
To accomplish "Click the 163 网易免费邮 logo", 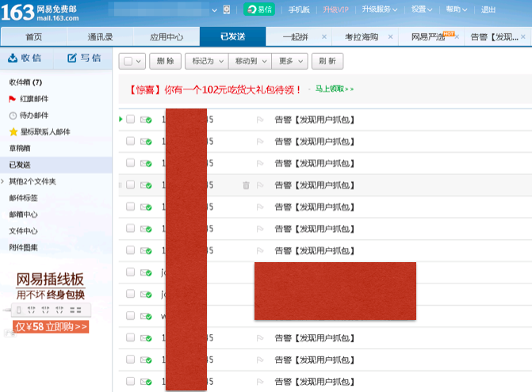I will coord(41,12).
